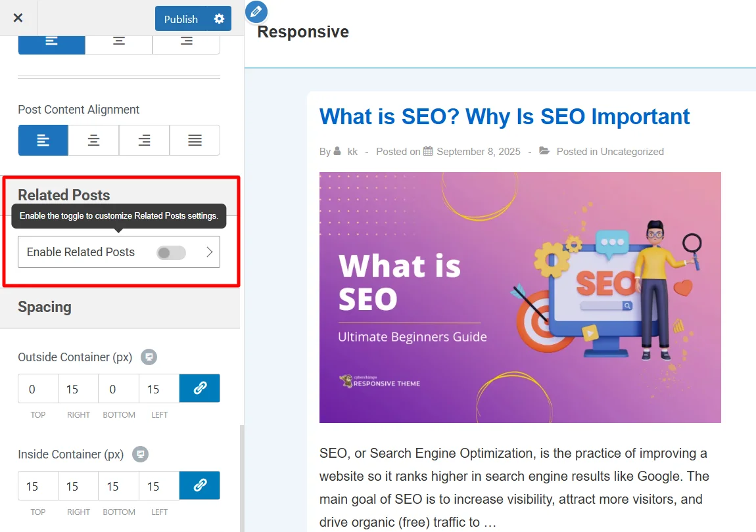Viewport: 756px width, 532px height.
Task: Click the Inside Container (px) label
Action: coord(71,454)
